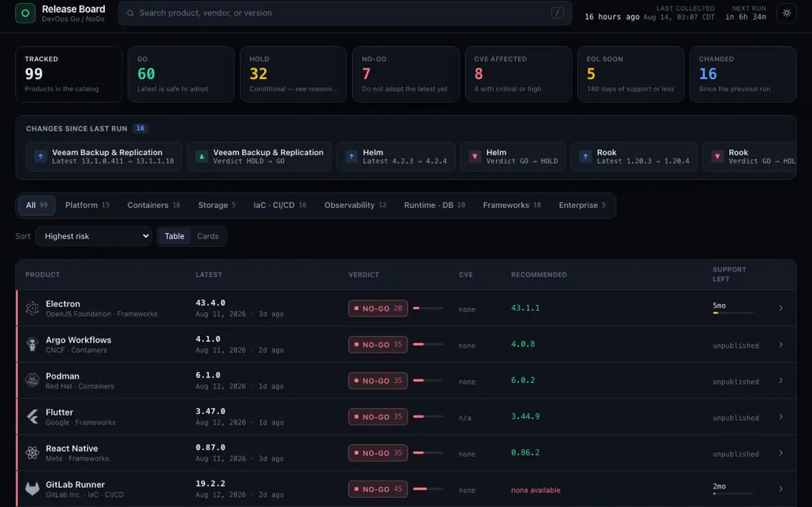Click the Podman product icon
Viewport: 812px width, 507px height.
coord(32,381)
